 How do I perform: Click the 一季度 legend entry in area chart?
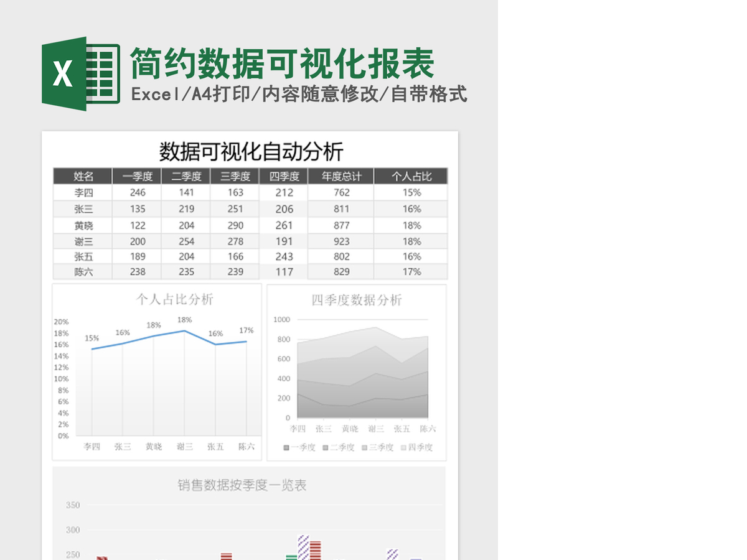click(x=299, y=447)
